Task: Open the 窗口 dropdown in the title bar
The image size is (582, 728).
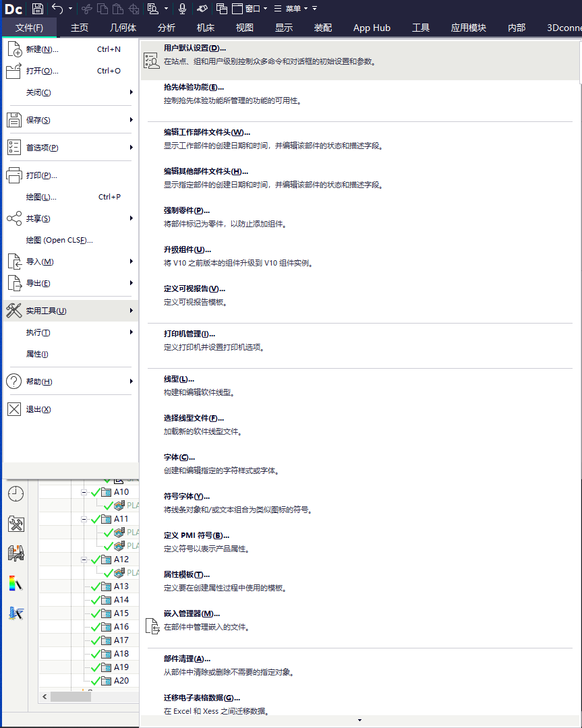Action: tap(250, 8)
